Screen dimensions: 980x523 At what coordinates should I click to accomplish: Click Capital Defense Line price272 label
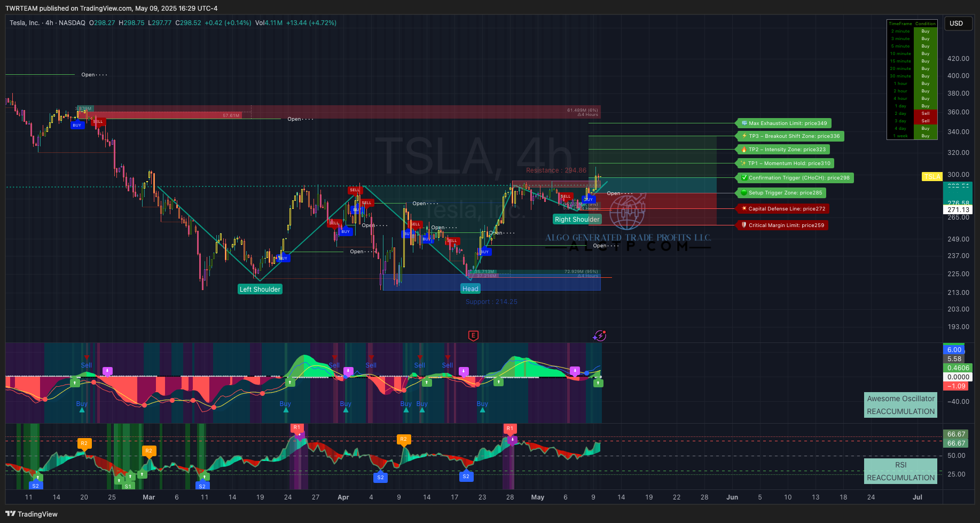pyautogui.click(x=783, y=209)
